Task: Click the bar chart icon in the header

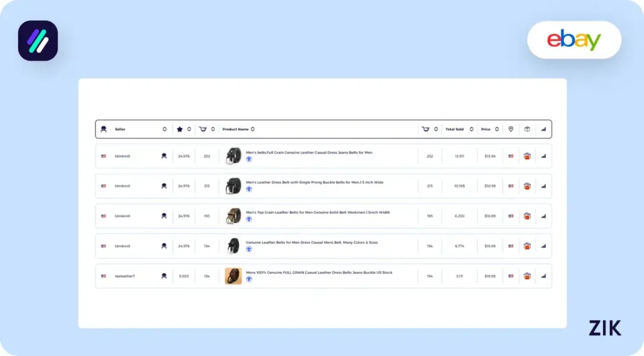Action: pos(543,129)
